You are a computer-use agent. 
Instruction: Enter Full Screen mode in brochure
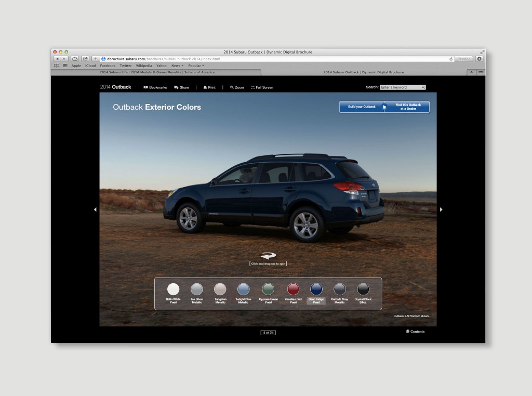click(262, 87)
